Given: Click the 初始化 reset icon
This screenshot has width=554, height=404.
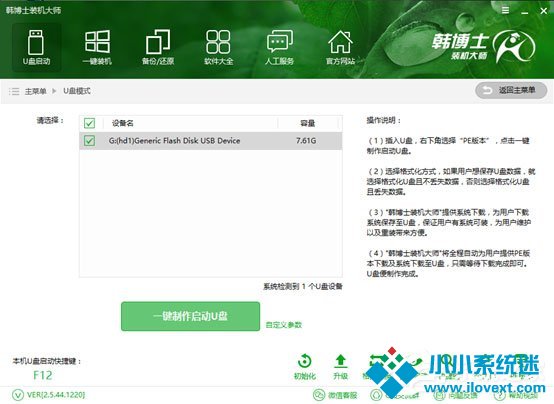Looking at the screenshot, I should (x=305, y=367).
